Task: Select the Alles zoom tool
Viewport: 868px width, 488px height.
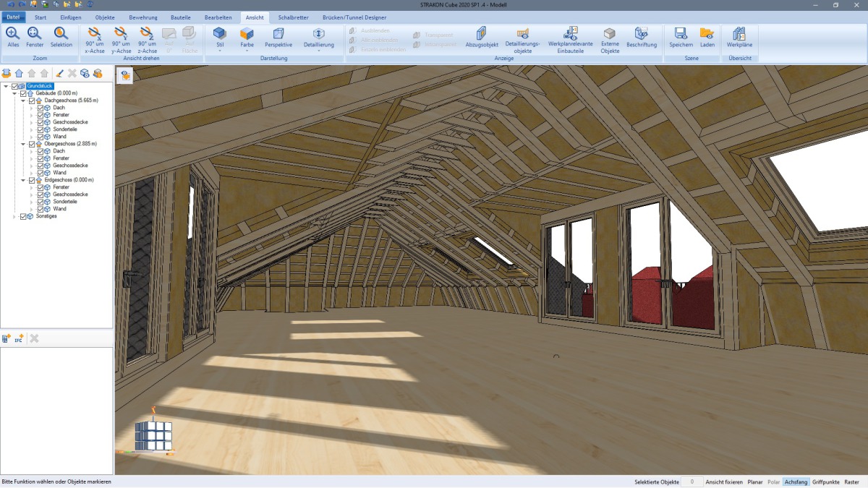Action: pos(12,36)
